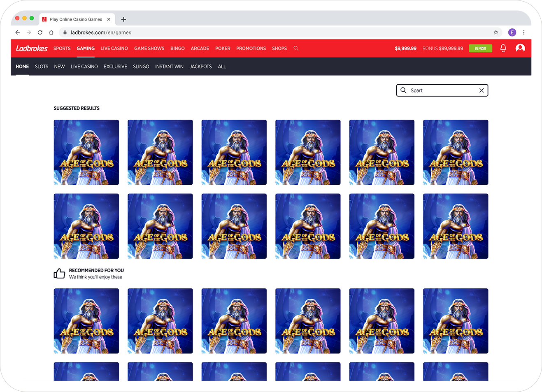
Task: Open Live Casino in the dark sub-navigation
Action: coord(84,67)
